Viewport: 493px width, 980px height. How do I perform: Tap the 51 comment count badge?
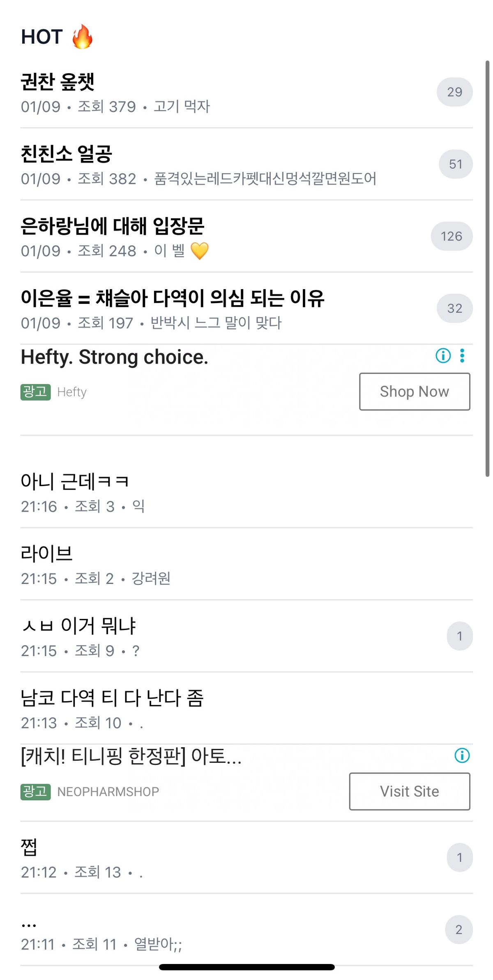pos(456,164)
